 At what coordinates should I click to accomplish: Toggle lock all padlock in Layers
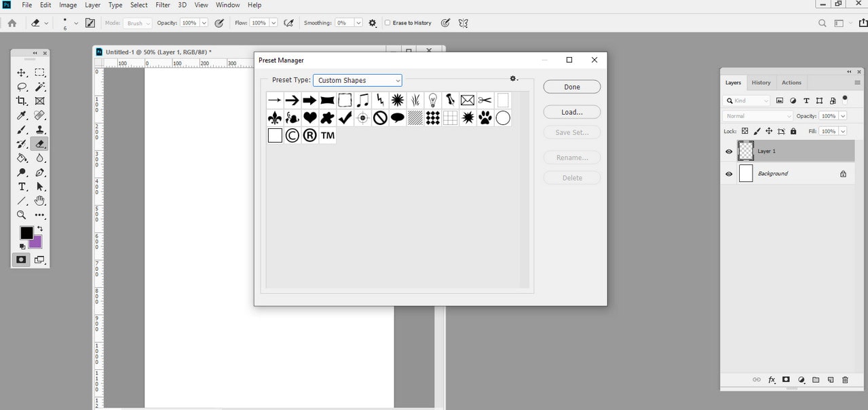click(x=793, y=131)
